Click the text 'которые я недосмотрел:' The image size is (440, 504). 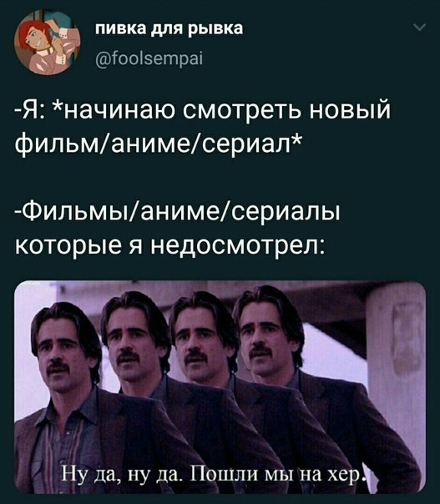pyautogui.click(x=169, y=245)
